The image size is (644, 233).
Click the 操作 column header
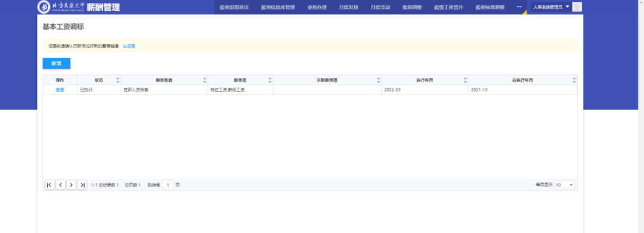tap(60, 80)
